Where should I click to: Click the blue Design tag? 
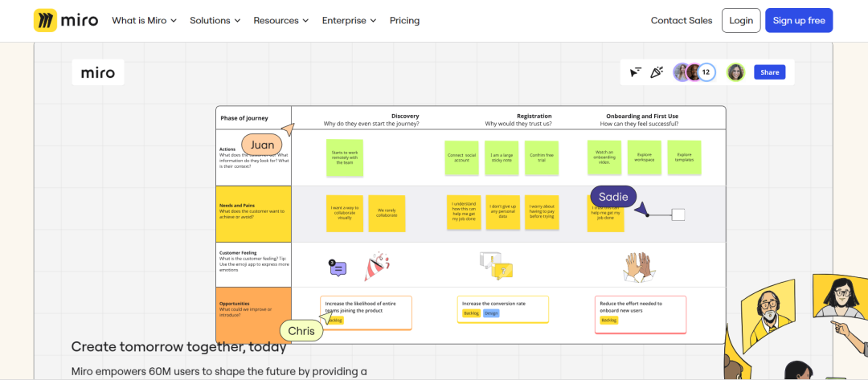click(491, 313)
